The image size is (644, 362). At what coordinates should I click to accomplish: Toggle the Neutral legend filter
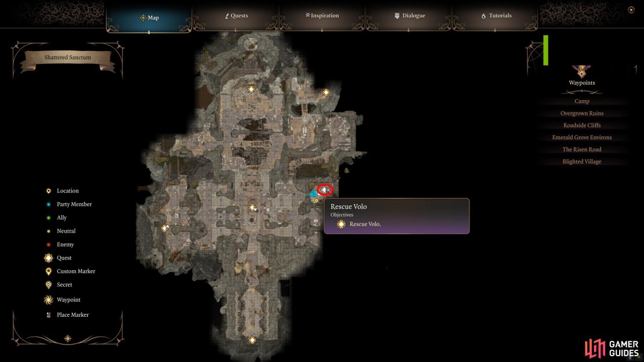[x=61, y=231]
